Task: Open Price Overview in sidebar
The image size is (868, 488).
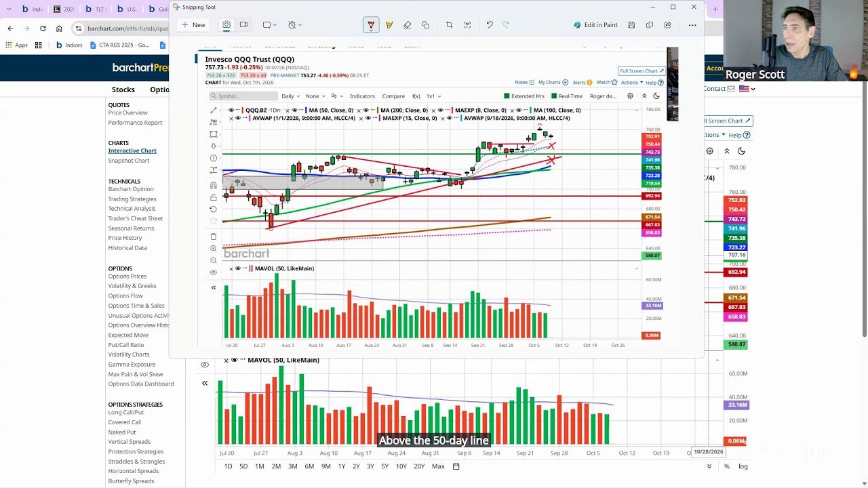Action: [x=127, y=113]
